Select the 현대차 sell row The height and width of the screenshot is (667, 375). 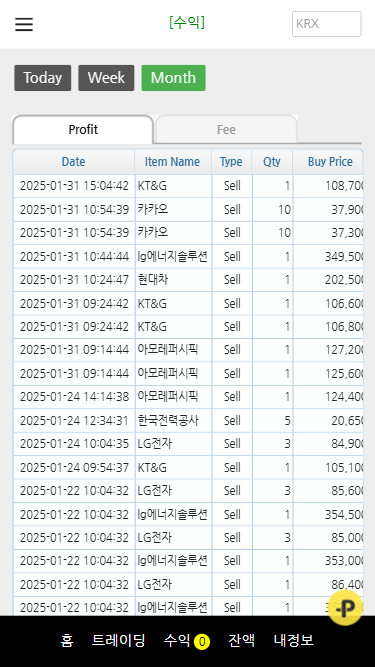tap(188, 280)
